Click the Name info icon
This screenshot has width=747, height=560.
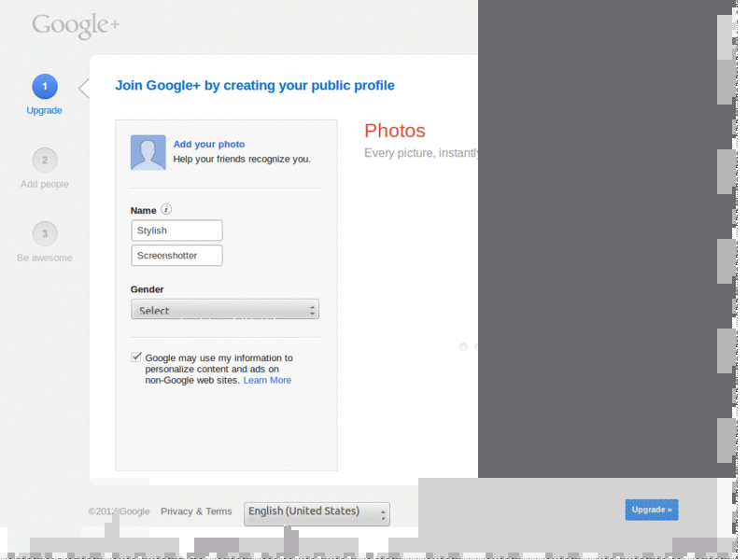click(166, 209)
